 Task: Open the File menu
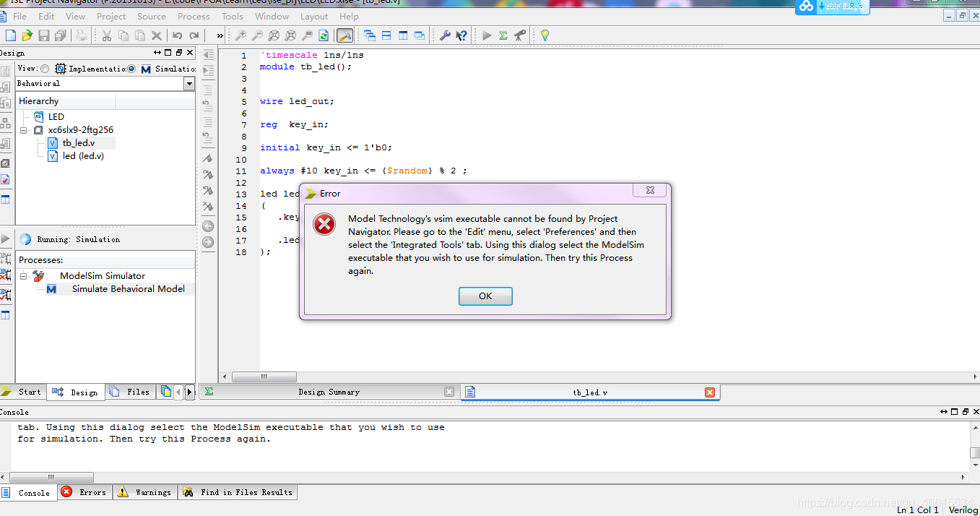pos(20,16)
